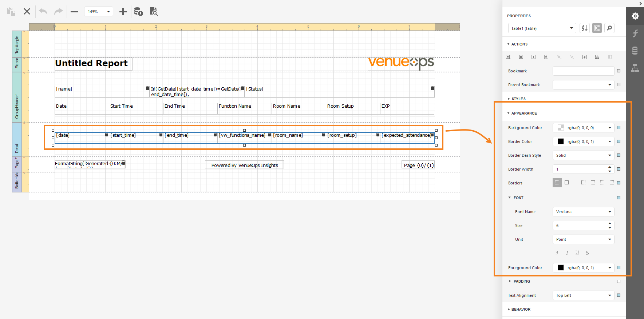Collapse the right panel with top chevron

[x=641, y=4]
